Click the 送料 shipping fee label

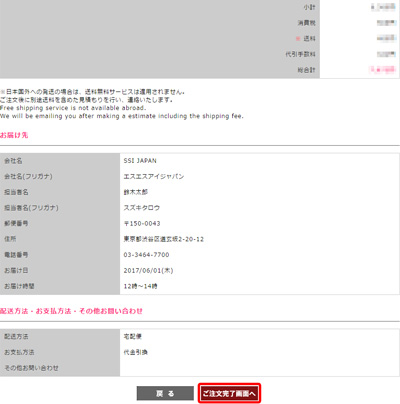(x=309, y=39)
